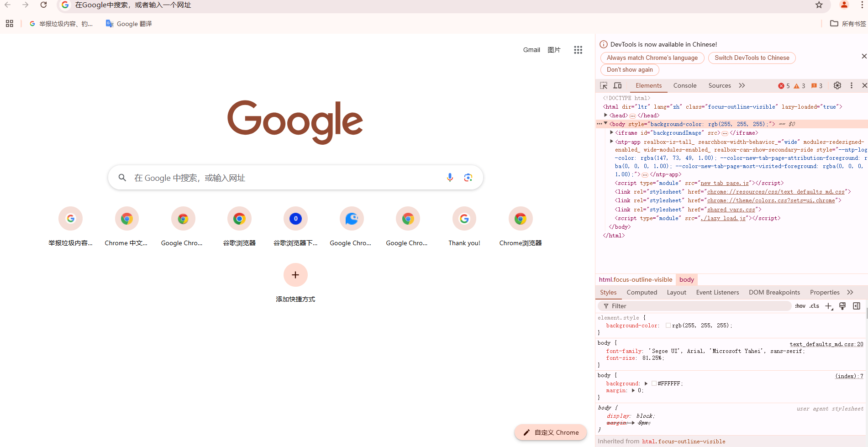Reload the page with refresh icon

point(43,5)
